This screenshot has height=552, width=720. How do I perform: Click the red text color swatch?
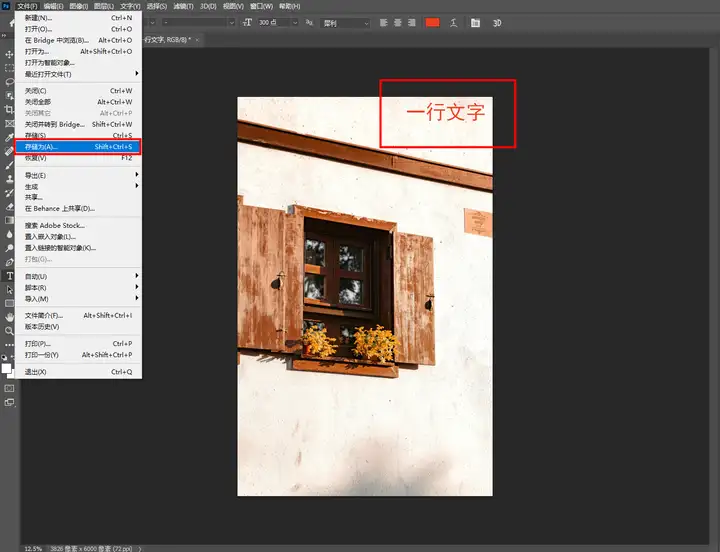(433, 23)
